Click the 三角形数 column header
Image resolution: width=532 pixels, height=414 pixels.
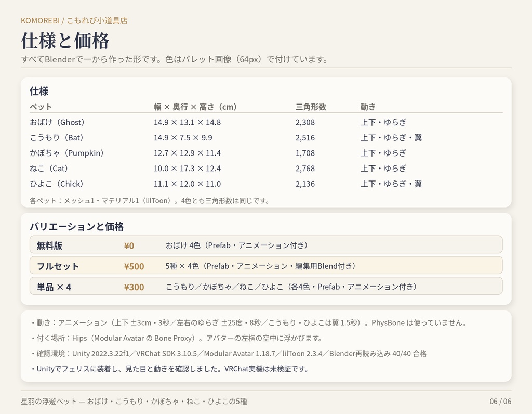click(x=311, y=107)
